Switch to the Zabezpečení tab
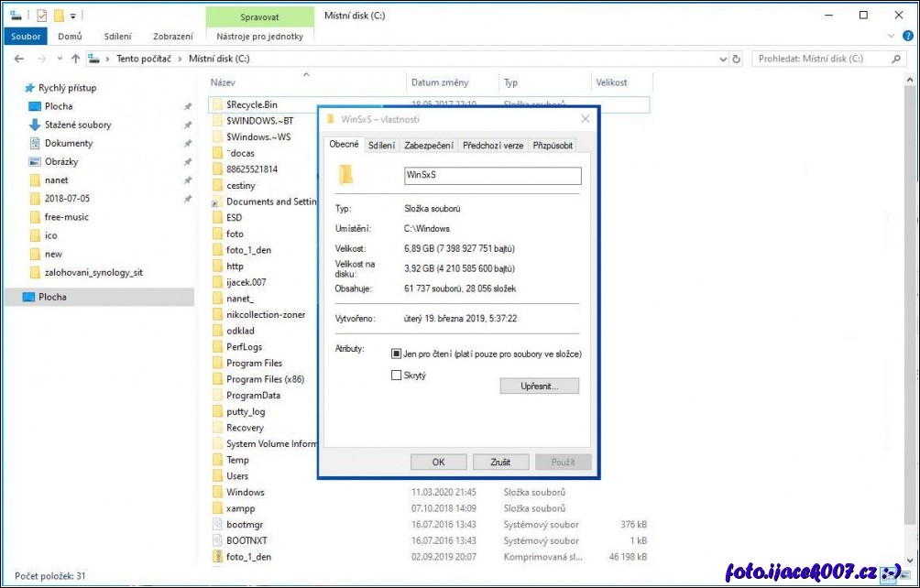 428,146
